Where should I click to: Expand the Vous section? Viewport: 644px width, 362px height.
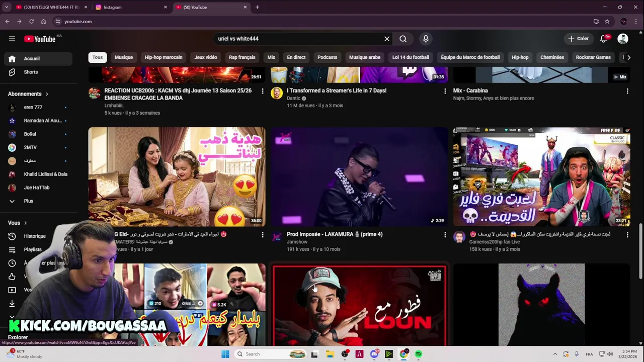pos(18,223)
